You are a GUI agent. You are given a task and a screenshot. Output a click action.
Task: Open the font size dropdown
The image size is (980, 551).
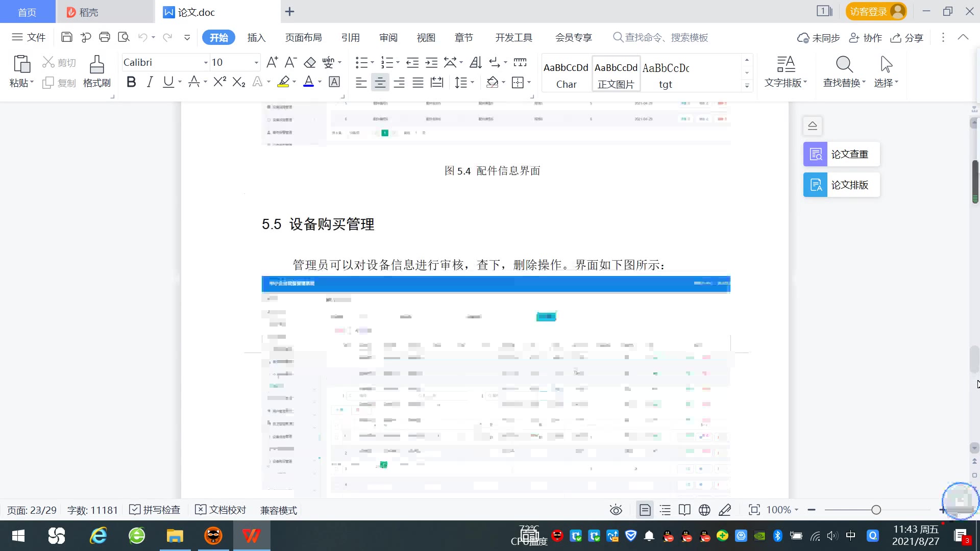pyautogui.click(x=256, y=63)
